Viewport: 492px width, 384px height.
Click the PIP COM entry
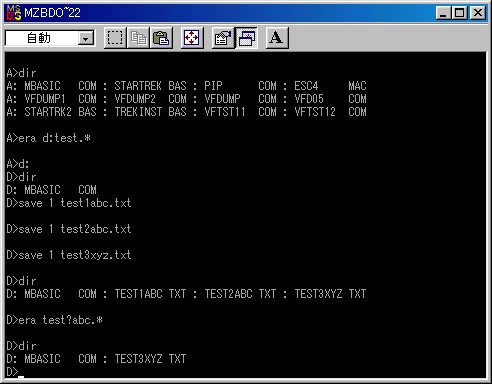[x=240, y=86]
